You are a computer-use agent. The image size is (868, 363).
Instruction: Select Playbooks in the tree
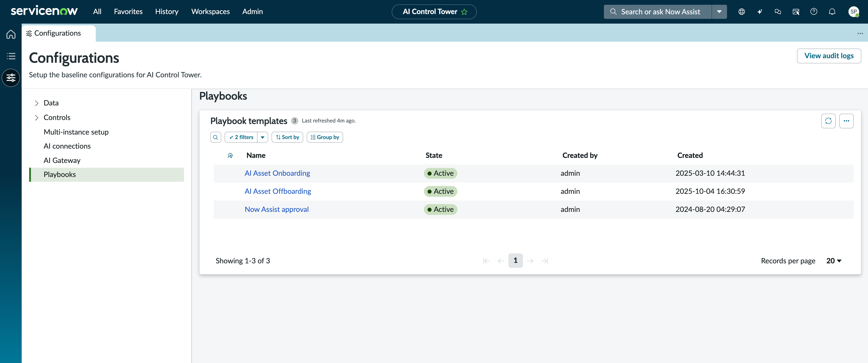[107, 175]
